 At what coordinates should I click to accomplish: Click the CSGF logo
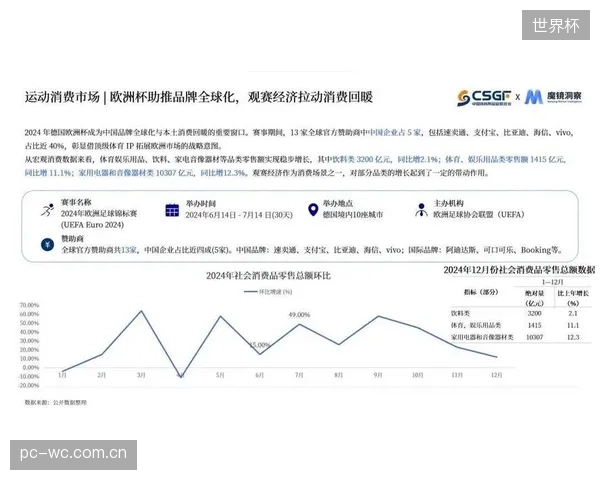coord(484,98)
